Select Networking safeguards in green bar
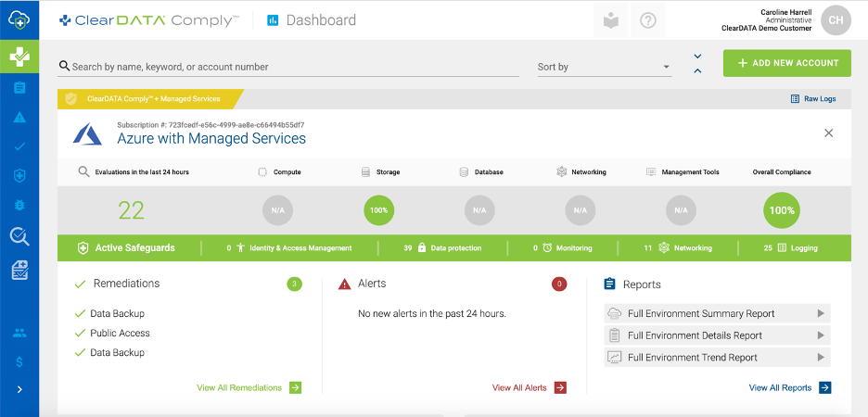The image size is (868, 417). 678,248
